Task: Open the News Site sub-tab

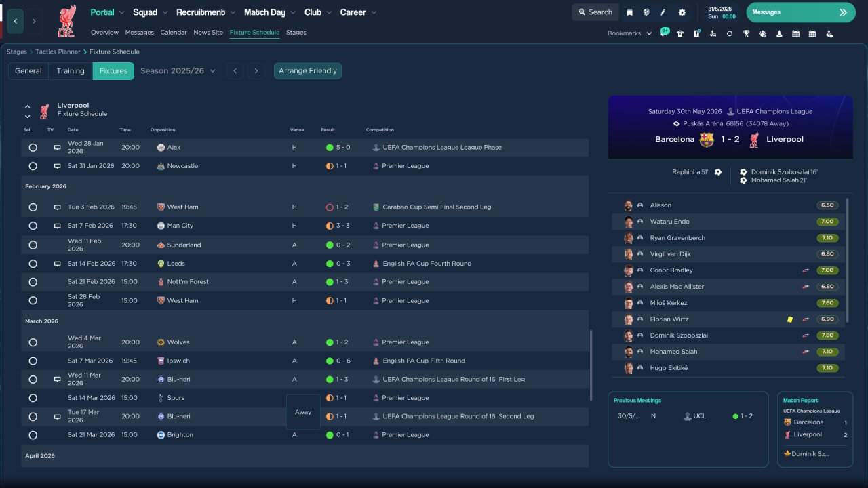Action: point(208,33)
